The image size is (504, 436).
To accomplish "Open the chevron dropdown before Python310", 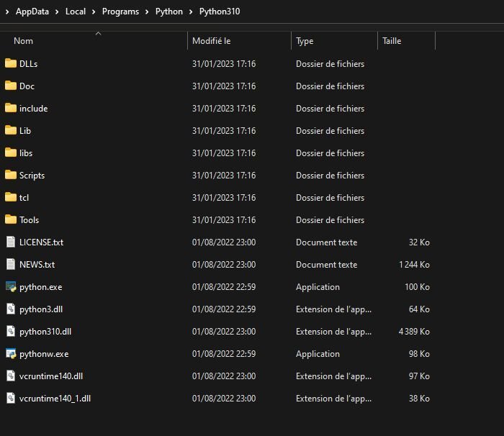I will (x=191, y=12).
